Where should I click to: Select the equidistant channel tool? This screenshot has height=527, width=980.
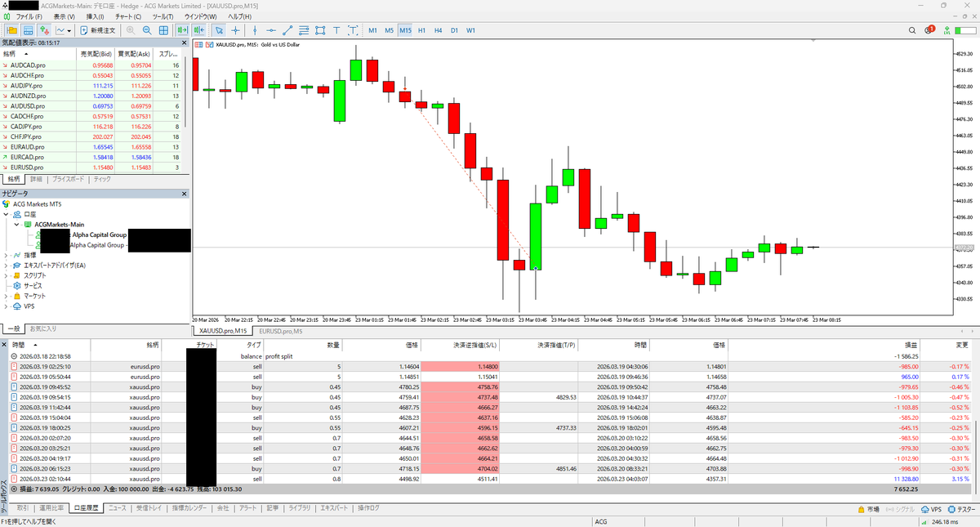pos(304,31)
